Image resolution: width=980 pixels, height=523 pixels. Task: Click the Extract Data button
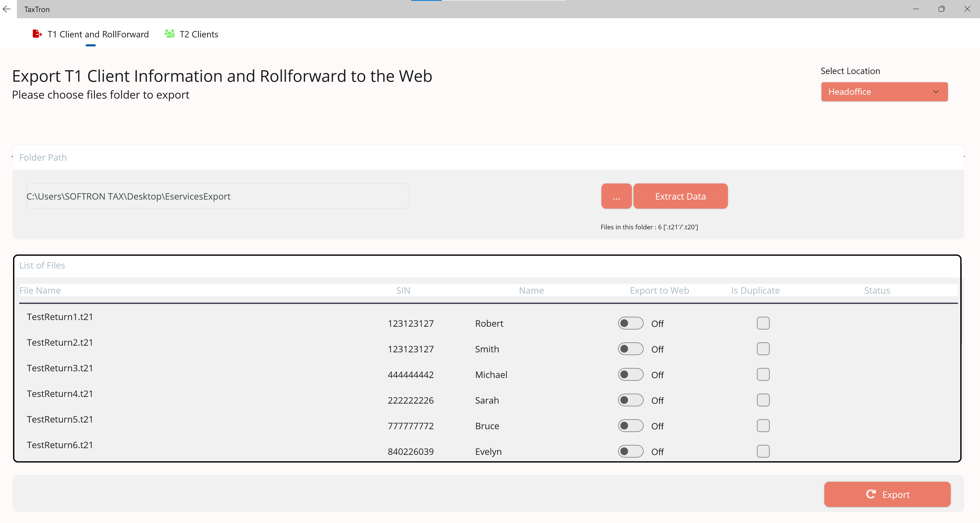[x=680, y=196]
